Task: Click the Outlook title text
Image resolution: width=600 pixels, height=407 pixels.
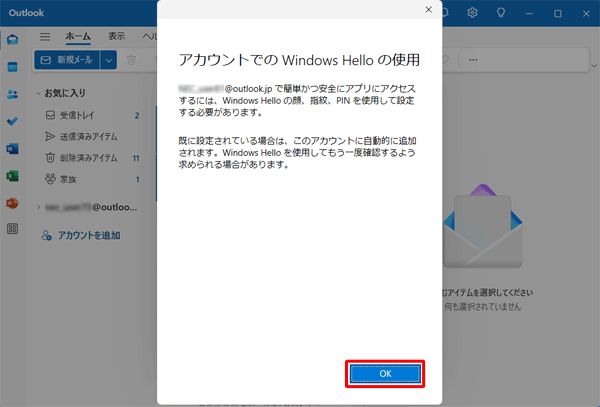Action: click(26, 13)
